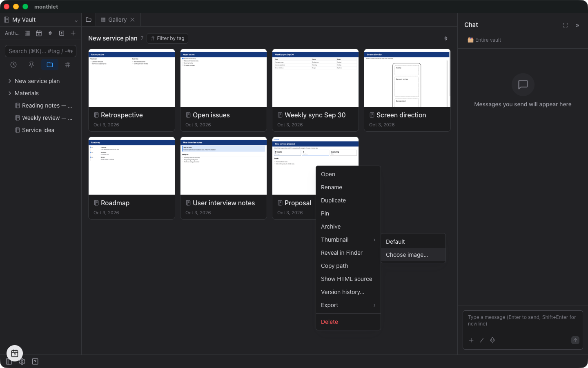588x368 pixels.
Task: Show tags view with the hash icon
Action: click(x=68, y=65)
